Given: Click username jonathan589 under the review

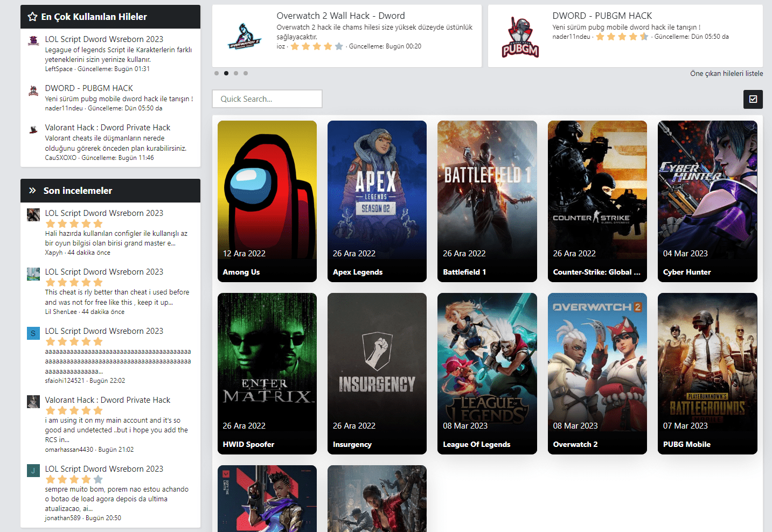Looking at the screenshot, I should [62, 518].
